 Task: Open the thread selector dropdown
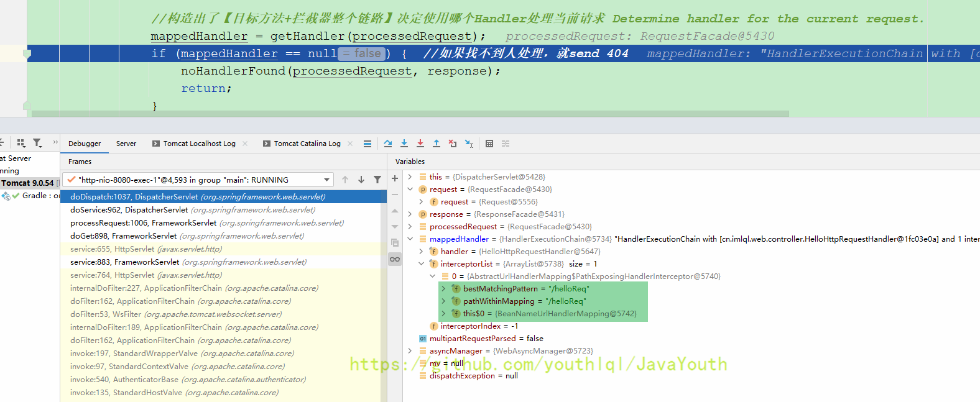click(326, 180)
